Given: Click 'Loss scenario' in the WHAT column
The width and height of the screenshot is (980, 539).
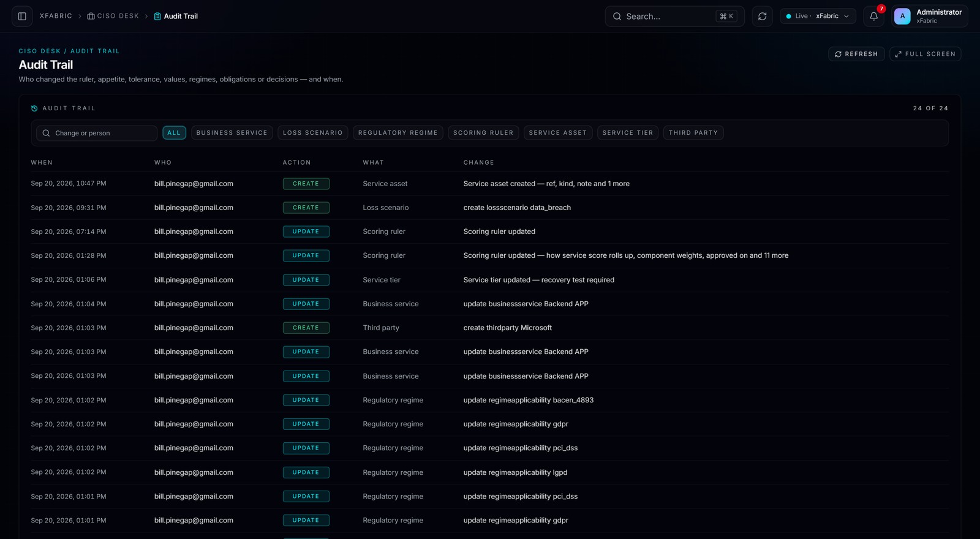Looking at the screenshot, I should (386, 208).
